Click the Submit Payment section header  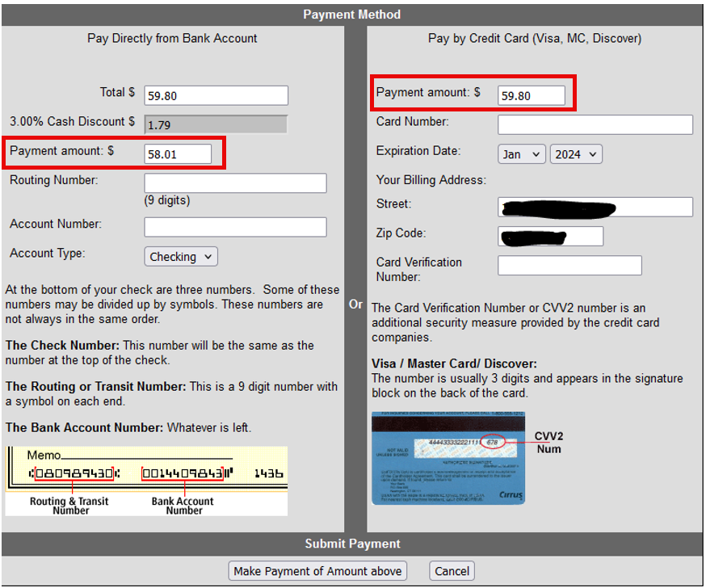coord(352,544)
